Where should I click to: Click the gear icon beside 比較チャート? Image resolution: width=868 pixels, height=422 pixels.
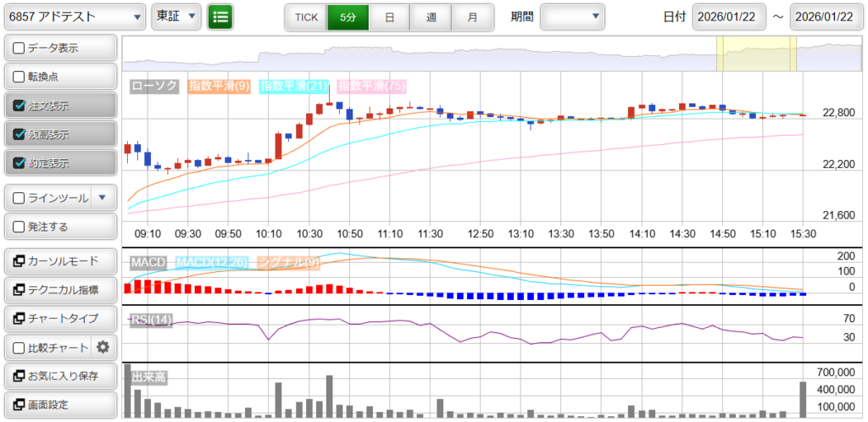[103, 347]
